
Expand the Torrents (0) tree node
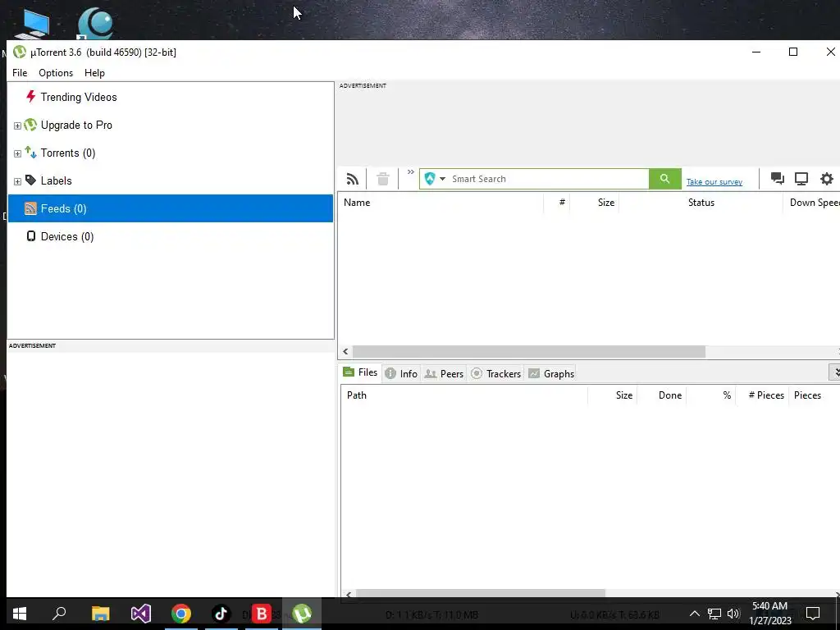pos(17,153)
